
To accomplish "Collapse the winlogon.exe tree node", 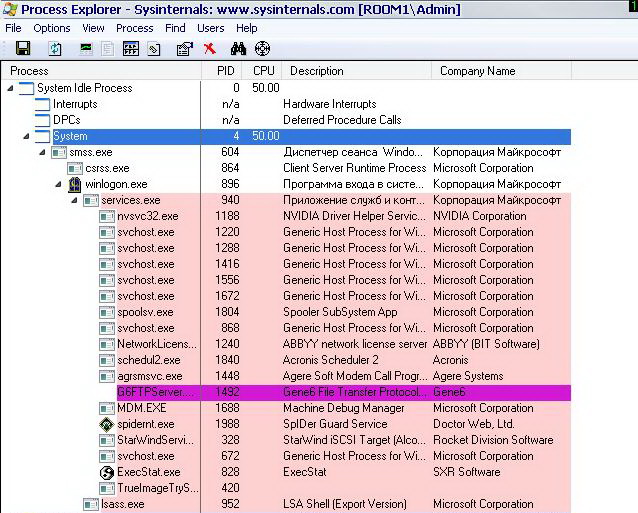I will click(58, 184).
